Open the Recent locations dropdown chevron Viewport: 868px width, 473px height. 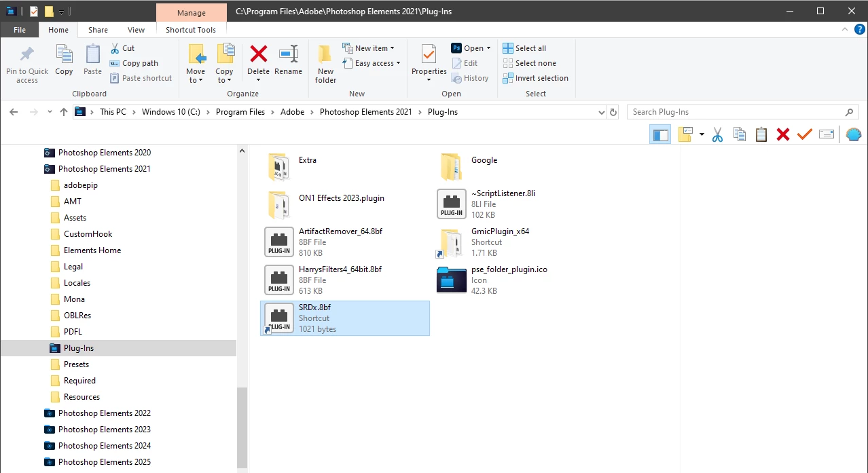(50, 113)
